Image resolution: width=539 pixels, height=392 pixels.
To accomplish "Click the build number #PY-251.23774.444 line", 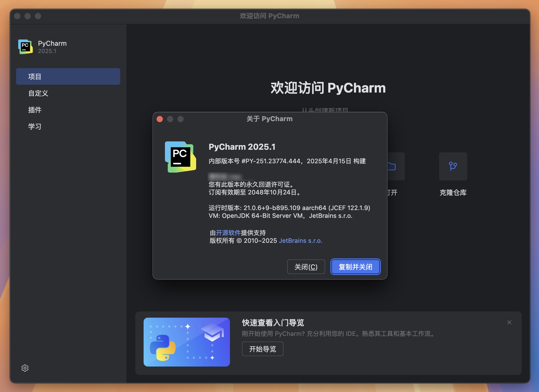I will [x=287, y=161].
